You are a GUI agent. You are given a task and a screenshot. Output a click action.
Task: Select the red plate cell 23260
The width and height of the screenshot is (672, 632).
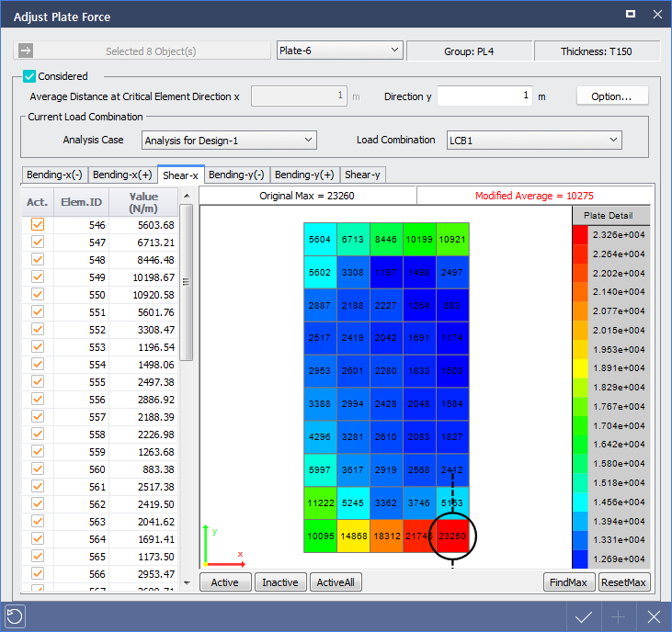click(x=452, y=536)
